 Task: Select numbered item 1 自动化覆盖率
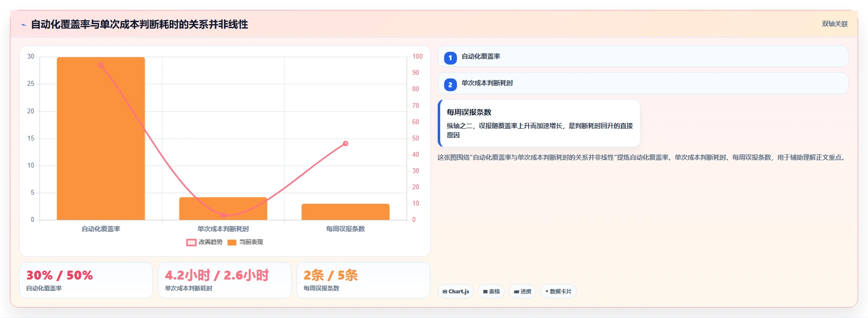click(x=643, y=56)
